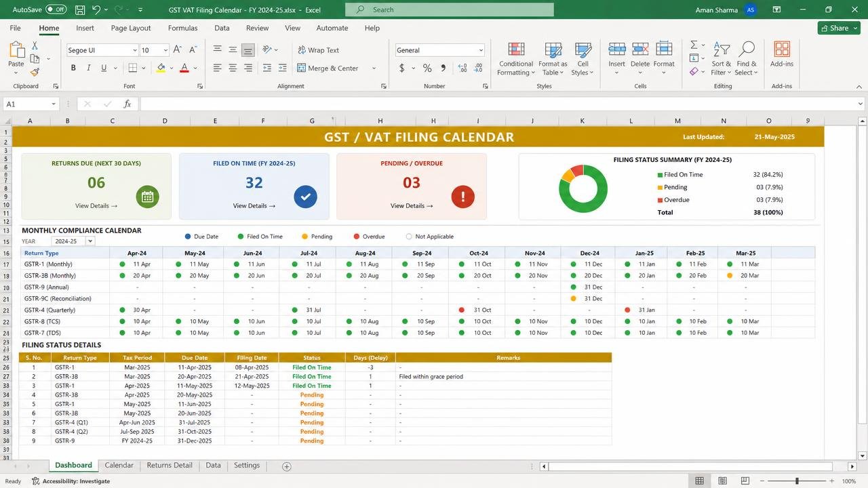This screenshot has width=868, height=488.
Task: Open the number format General dropdown
Action: pyautogui.click(x=481, y=50)
